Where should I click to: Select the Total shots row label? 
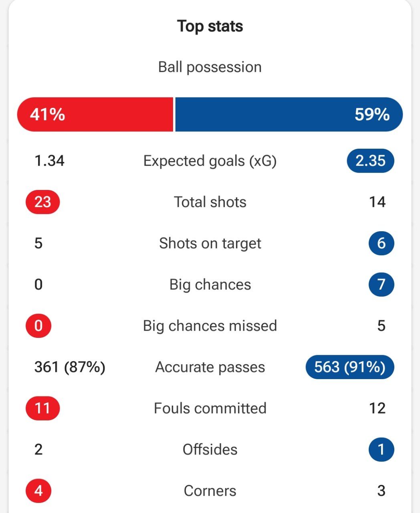[x=210, y=202]
